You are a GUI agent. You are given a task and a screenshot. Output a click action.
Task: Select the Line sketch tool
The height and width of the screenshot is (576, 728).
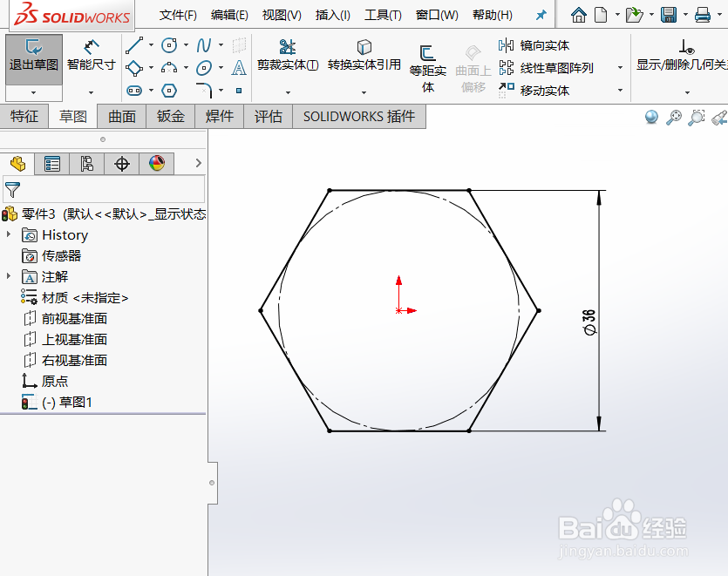[x=134, y=45]
